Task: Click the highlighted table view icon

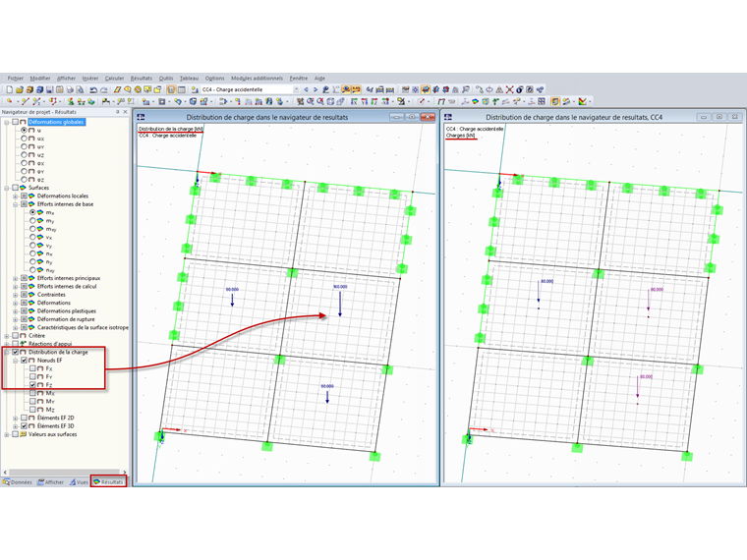Action: 171,89
